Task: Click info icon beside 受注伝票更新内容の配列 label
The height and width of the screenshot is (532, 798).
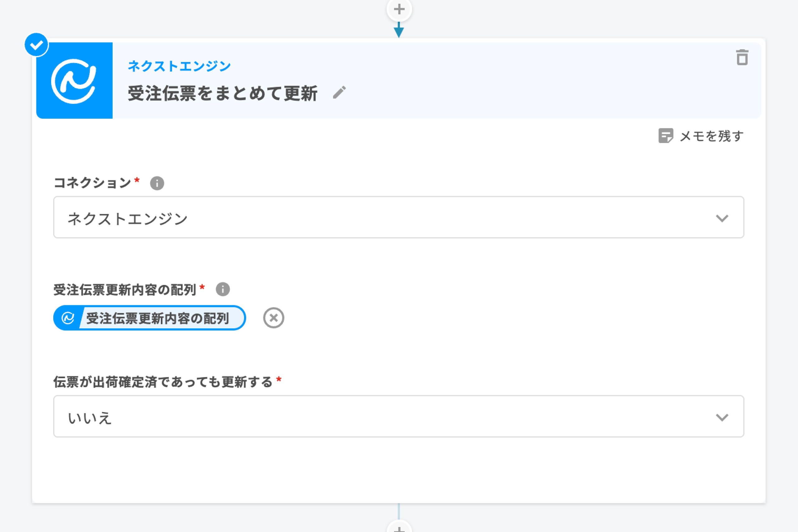Action: (x=223, y=289)
